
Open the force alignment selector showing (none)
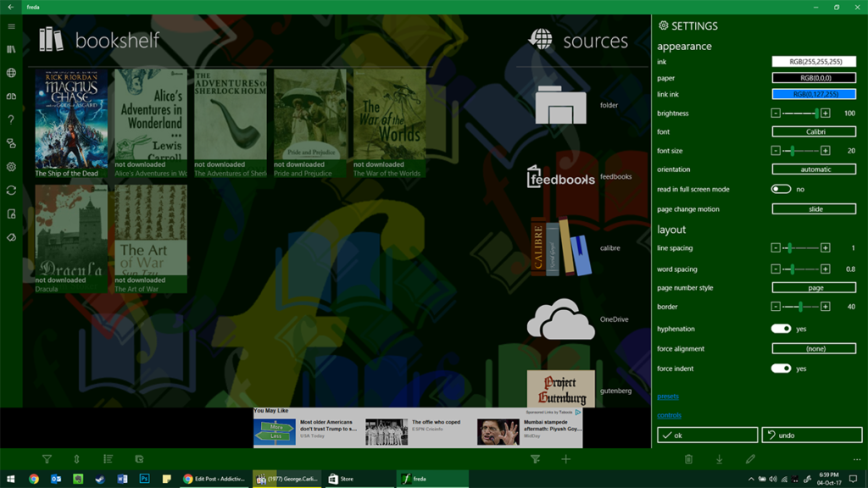(813, 348)
